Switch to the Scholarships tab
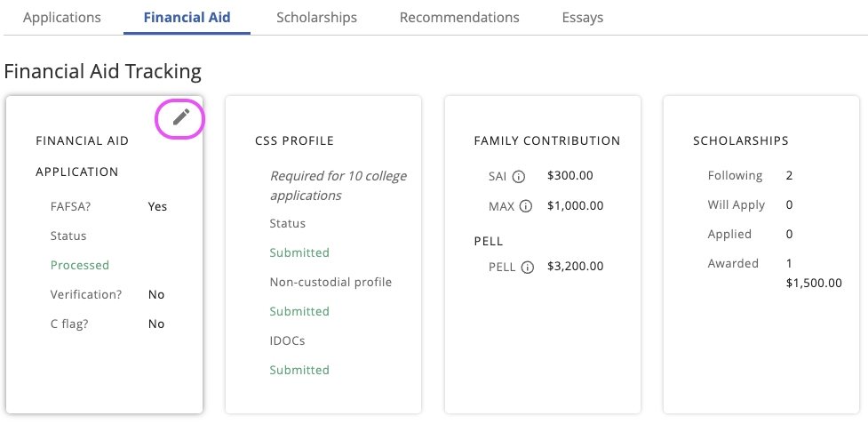Viewport: 868px width, 424px height. (316, 18)
